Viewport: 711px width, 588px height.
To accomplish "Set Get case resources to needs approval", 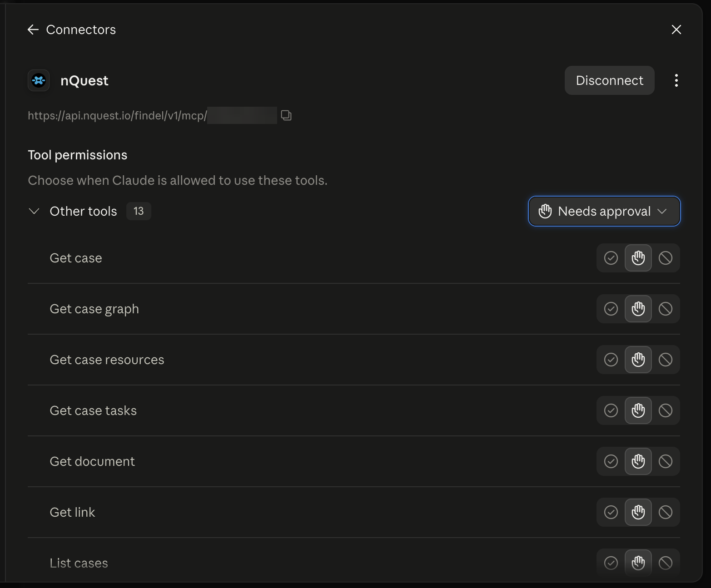I will click(x=638, y=360).
